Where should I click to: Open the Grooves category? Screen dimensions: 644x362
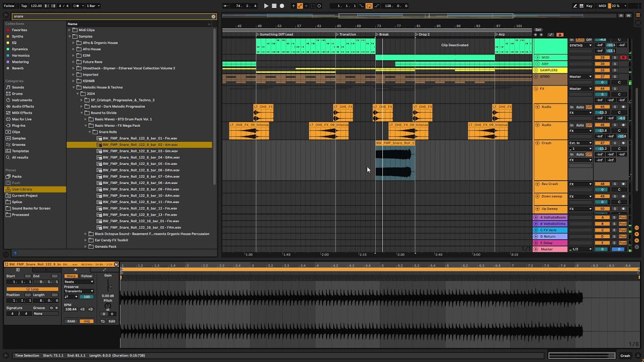click(x=19, y=145)
